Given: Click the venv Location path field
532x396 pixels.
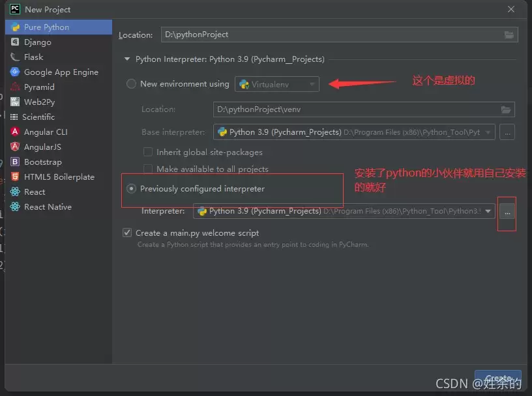Looking at the screenshot, I should point(364,109).
